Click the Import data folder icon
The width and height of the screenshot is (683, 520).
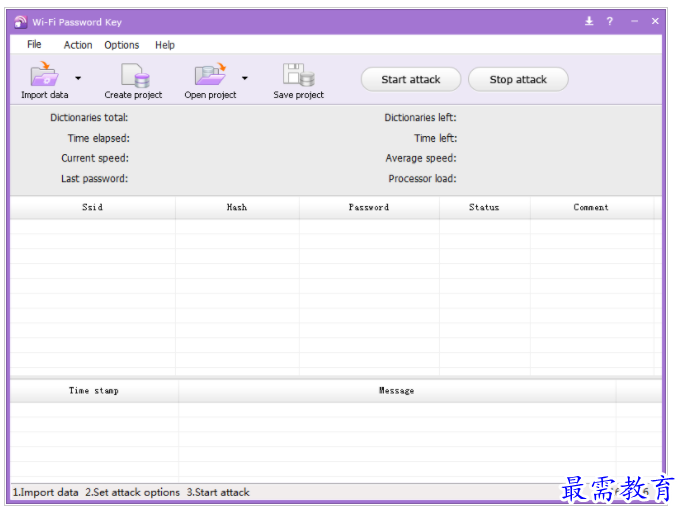coord(44,74)
